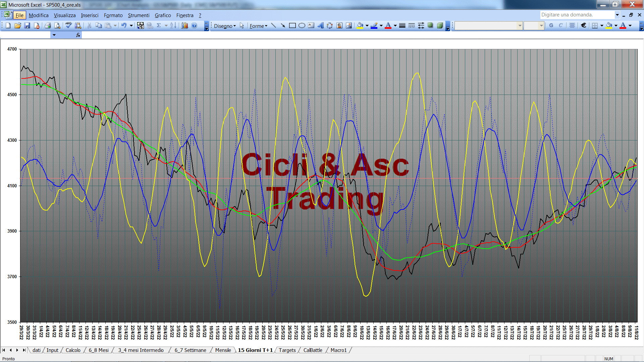Select the Oval drawing tool
The image size is (644, 362).
(x=302, y=25)
